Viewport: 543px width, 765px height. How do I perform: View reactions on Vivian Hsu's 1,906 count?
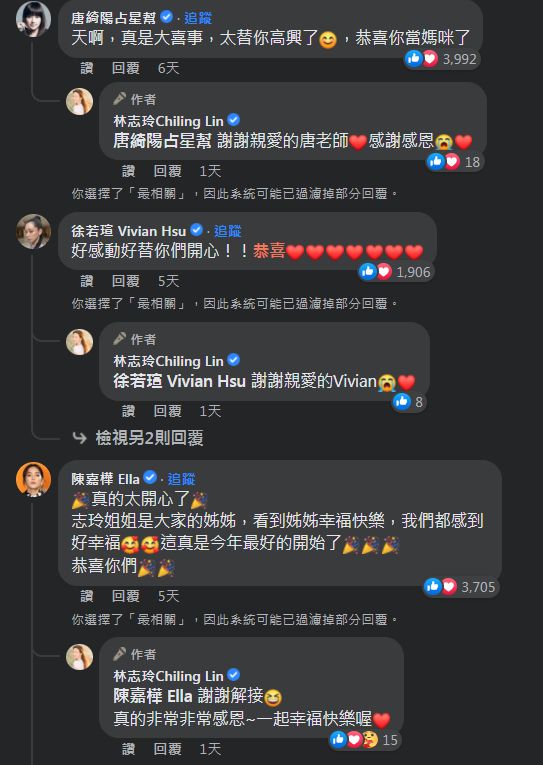pyautogui.click(x=395, y=272)
